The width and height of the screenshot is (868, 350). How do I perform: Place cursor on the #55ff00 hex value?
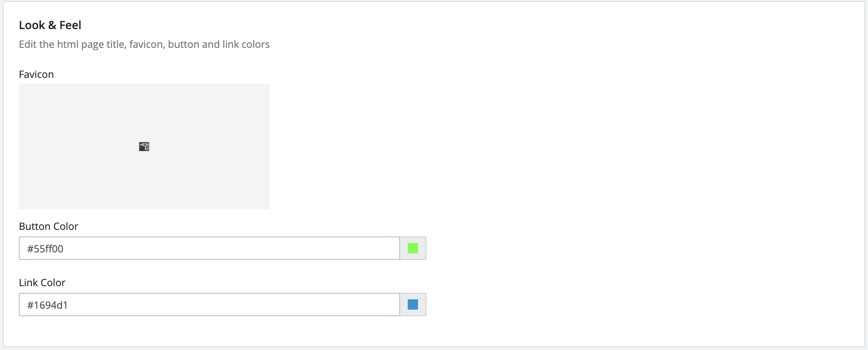coord(45,249)
